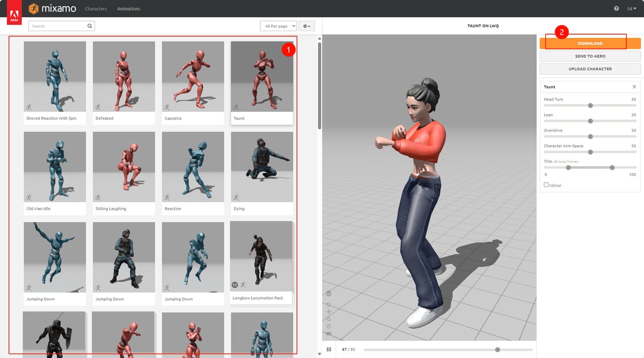Image resolution: width=644 pixels, height=358 pixels.
Task: Click the video camera icon in viewport
Action: click(329, 333)
